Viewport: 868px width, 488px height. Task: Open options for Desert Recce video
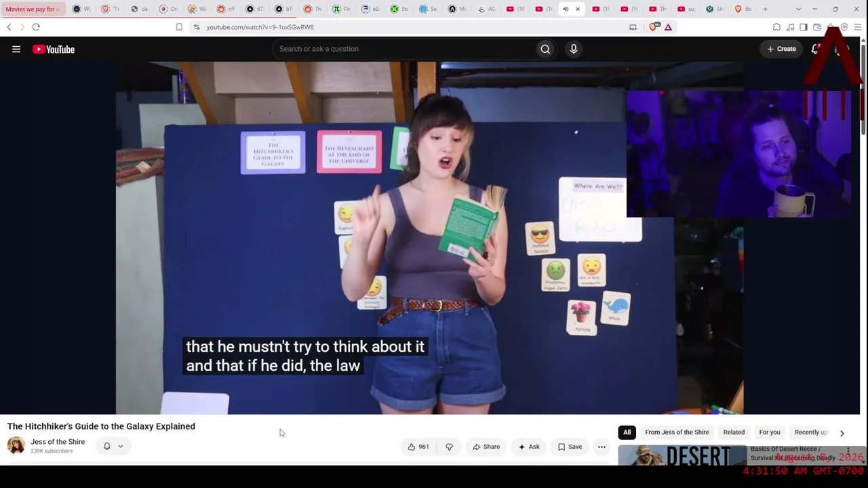848,451
